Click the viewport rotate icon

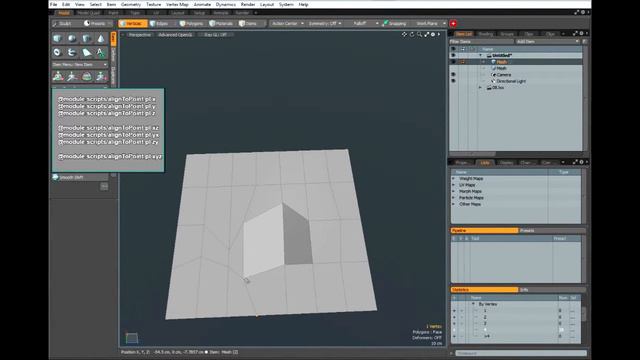coord(412,35)
